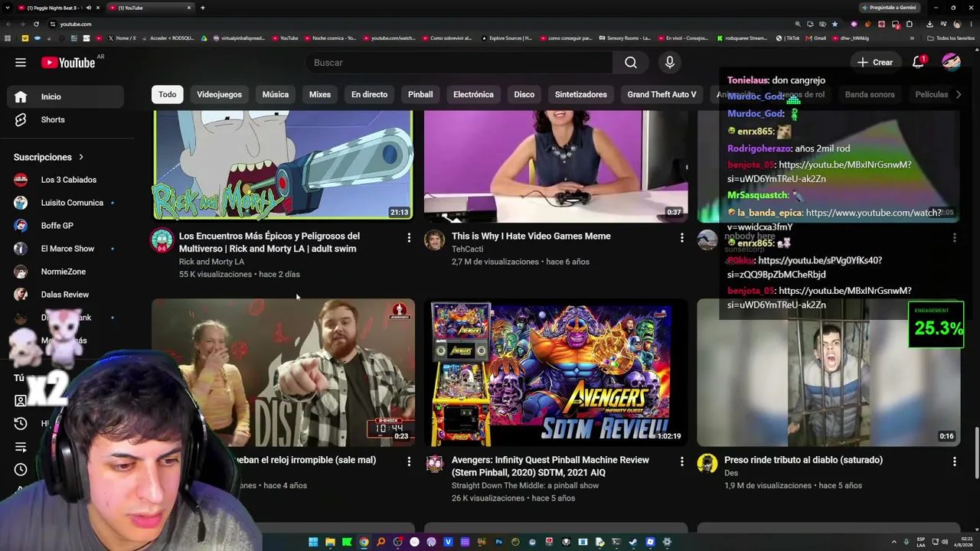Open NormieZone subscription
This screenshot has height=551, width=980.
tap(65, 272)
